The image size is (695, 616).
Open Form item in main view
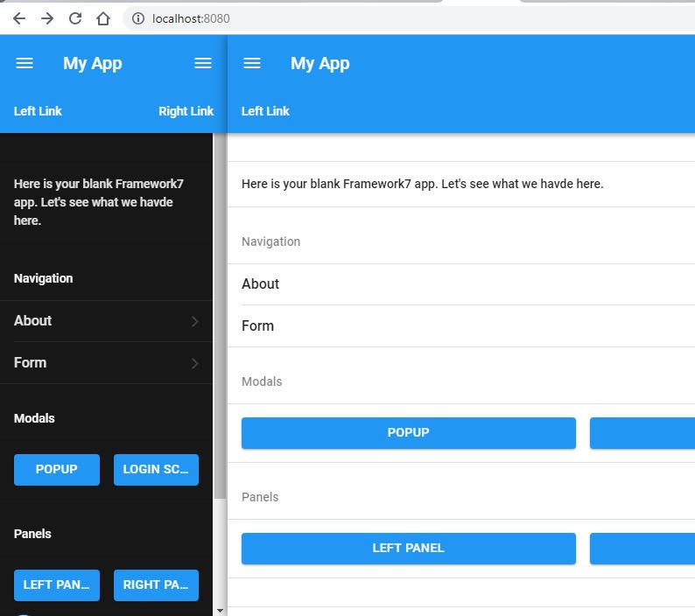(x=461, y=326)
